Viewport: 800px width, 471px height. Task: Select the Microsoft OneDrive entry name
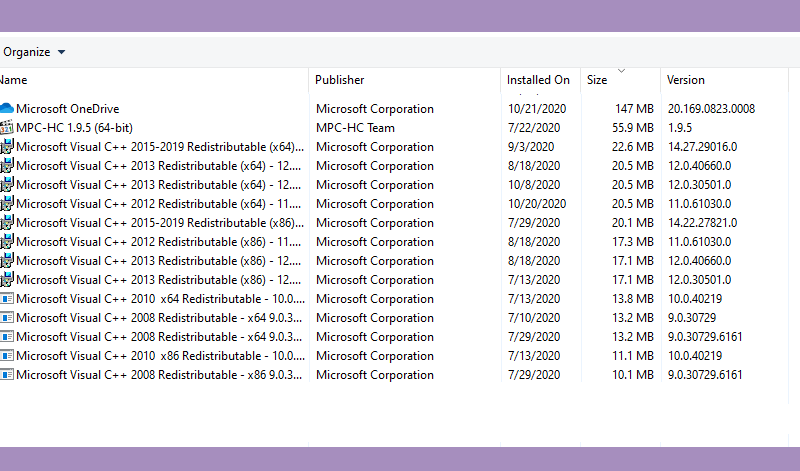coord(67,109)
